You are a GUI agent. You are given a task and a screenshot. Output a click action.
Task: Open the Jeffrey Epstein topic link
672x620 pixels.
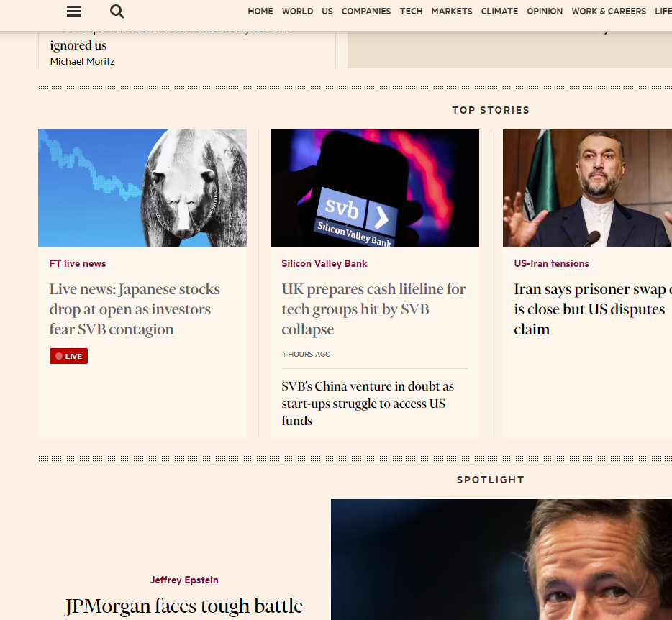coord(184,580)
